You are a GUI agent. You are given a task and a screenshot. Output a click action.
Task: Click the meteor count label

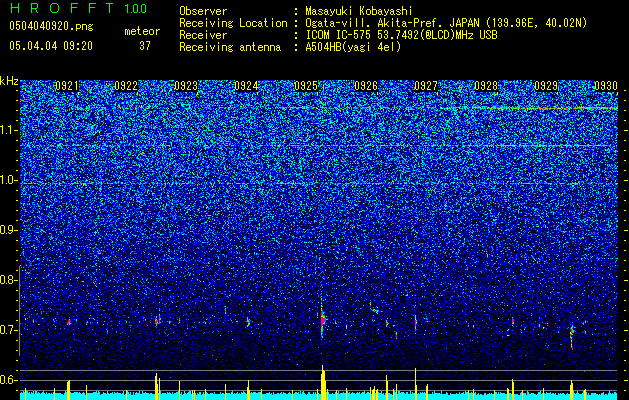142,31
